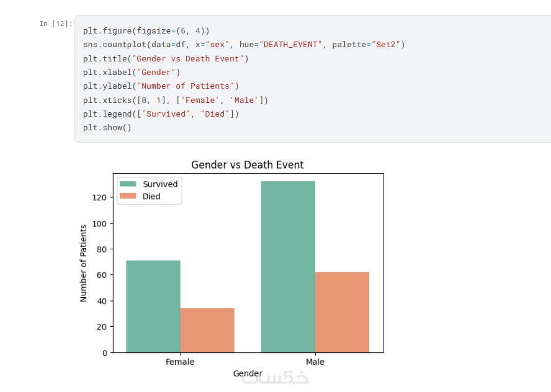Click the Female died orange bar

[207, 330]
